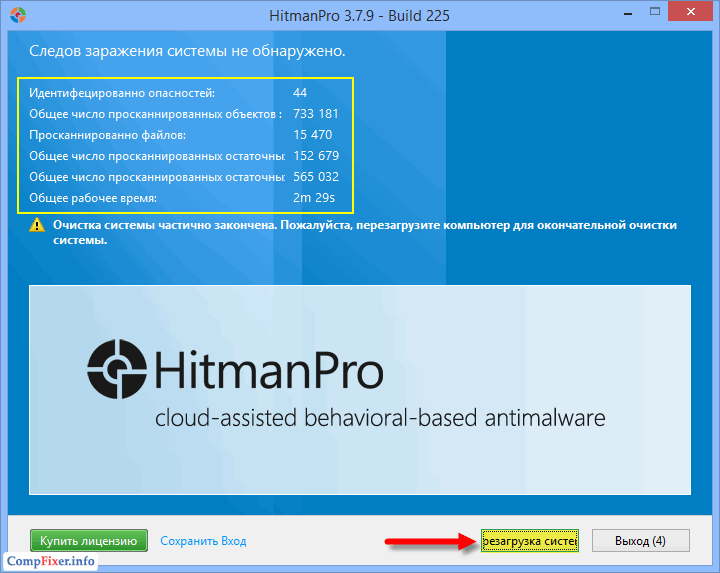720x573 pixels.
Task: Select the value 152 679
Action: tap(316, 156)
